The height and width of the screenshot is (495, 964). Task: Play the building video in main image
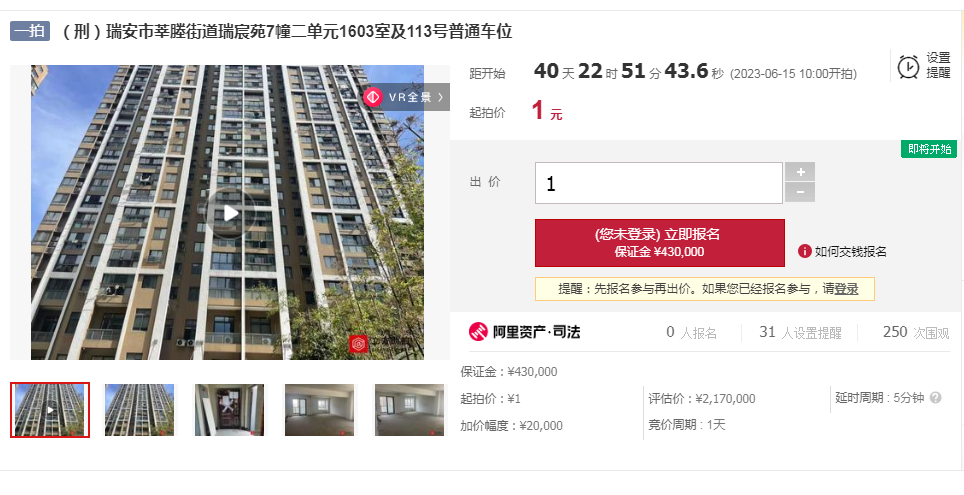[230, 213]
